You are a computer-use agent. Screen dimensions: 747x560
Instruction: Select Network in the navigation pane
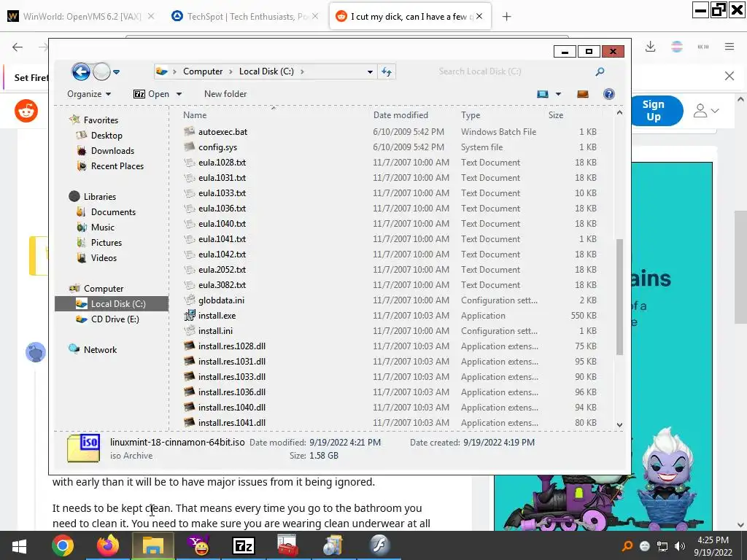[100, 349]
